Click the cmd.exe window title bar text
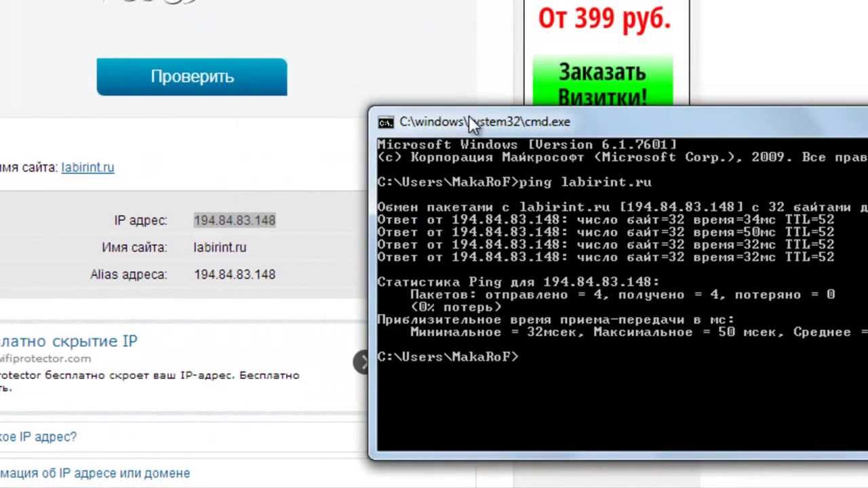 coord(485,122)
